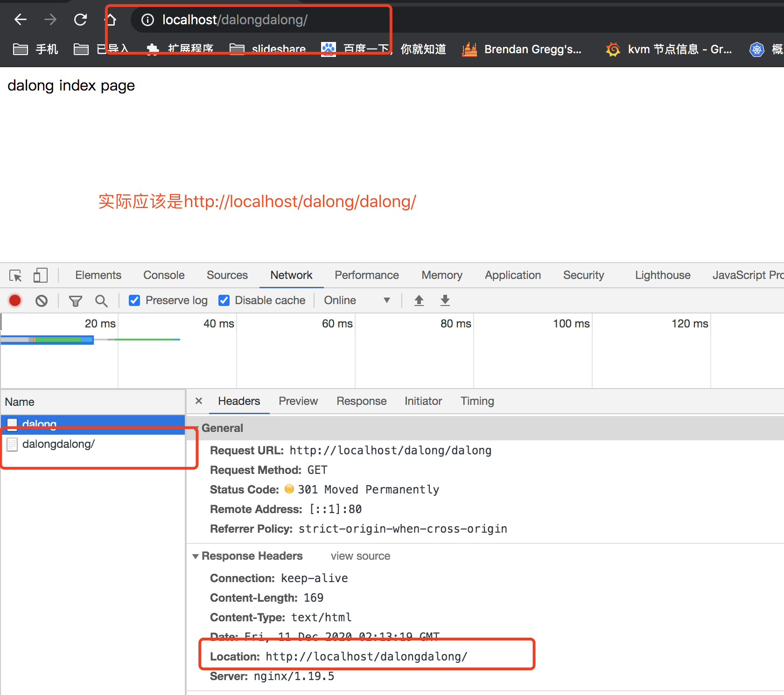Open the Brendan Gregg's bookmark

522,49
